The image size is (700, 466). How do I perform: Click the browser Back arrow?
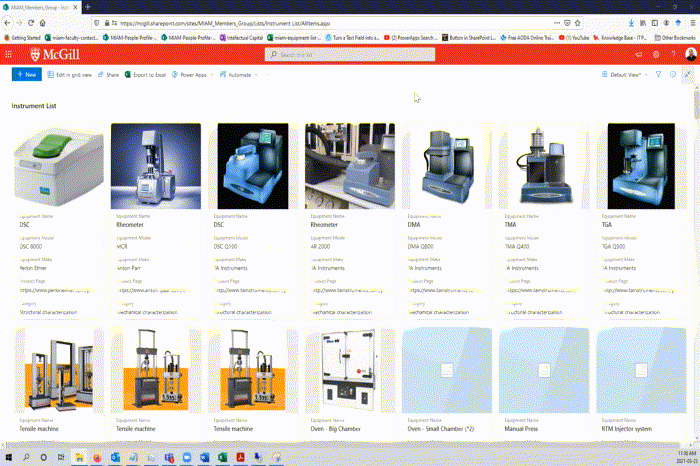(7, 23)
